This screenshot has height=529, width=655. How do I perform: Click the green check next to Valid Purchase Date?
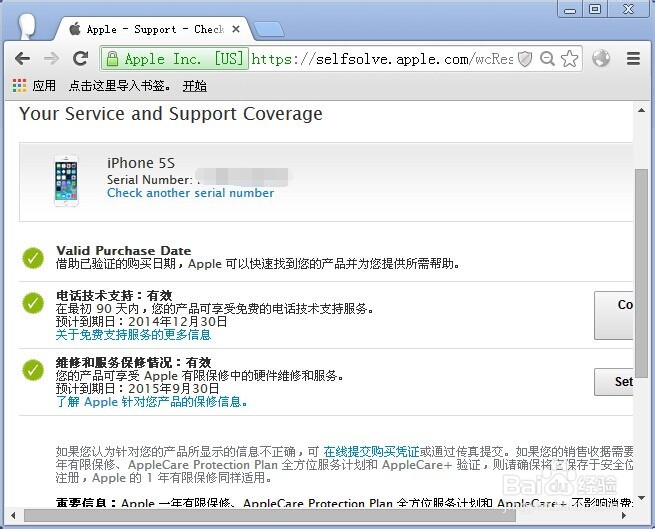point(33,258)
